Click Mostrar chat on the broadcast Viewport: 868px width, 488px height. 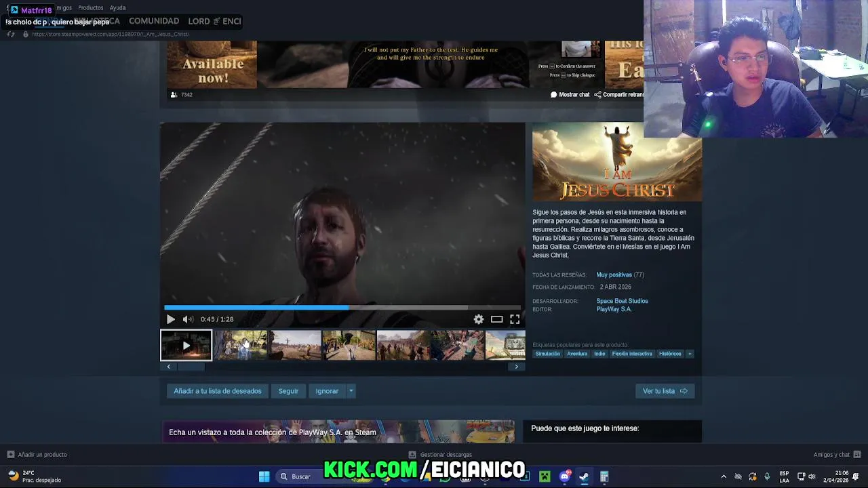(x=574, y=95)
